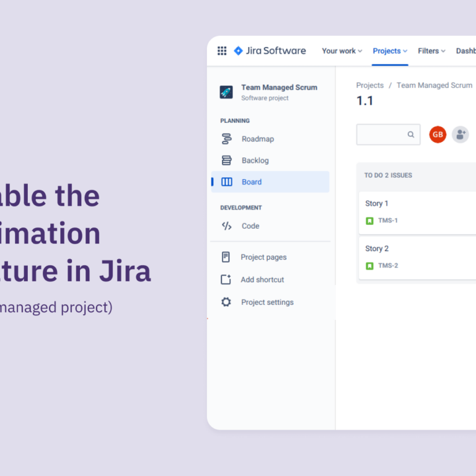The image size is (476, 476).
Task: Click the Projects breadcrumb link
Action: click(370, 86)
